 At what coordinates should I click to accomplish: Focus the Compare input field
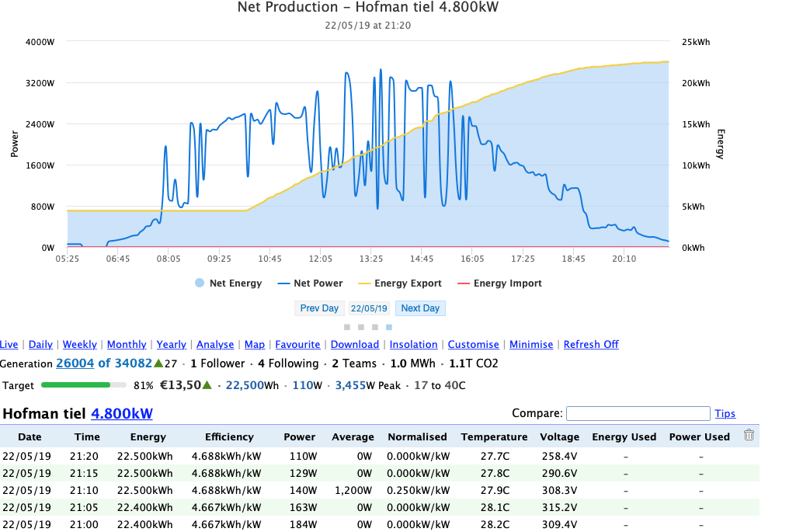(x=638, y=413)
